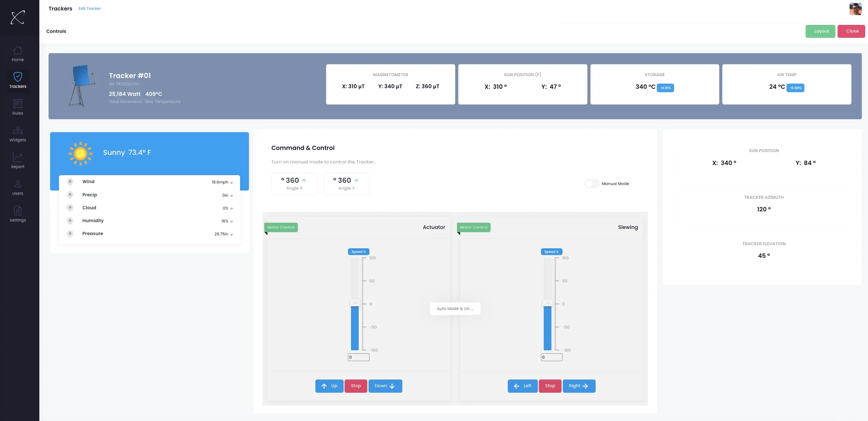Image resolution: width=868 pixels, height=421 pixels.
Task: Open the Edit Tracker breadcrumb link
Action: [90, 8]
